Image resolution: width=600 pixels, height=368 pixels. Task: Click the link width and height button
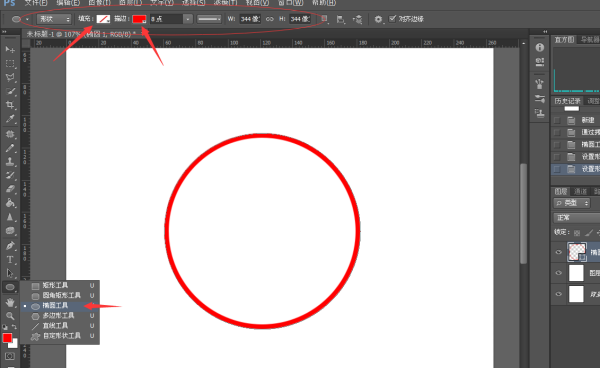pyautogui.click(x=270, y=19)
